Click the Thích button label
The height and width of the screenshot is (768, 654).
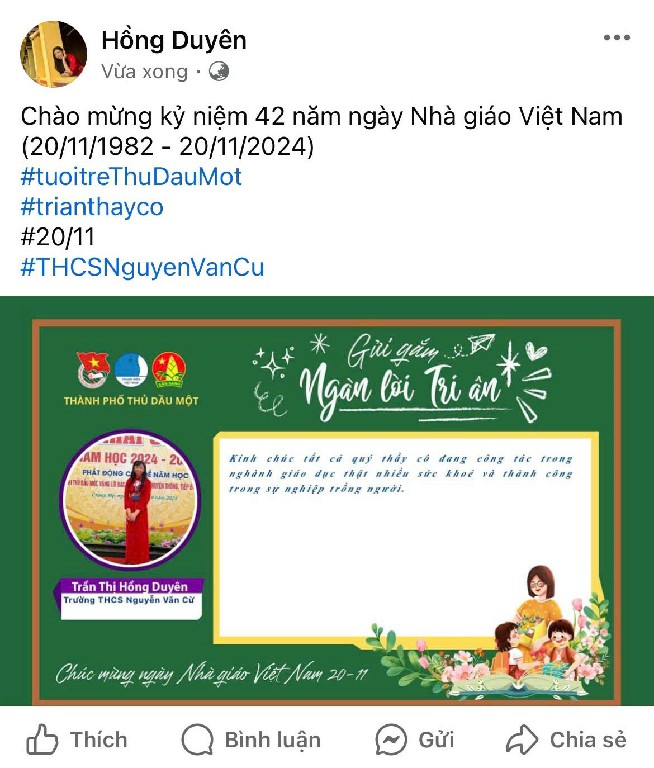coord(98,740)
